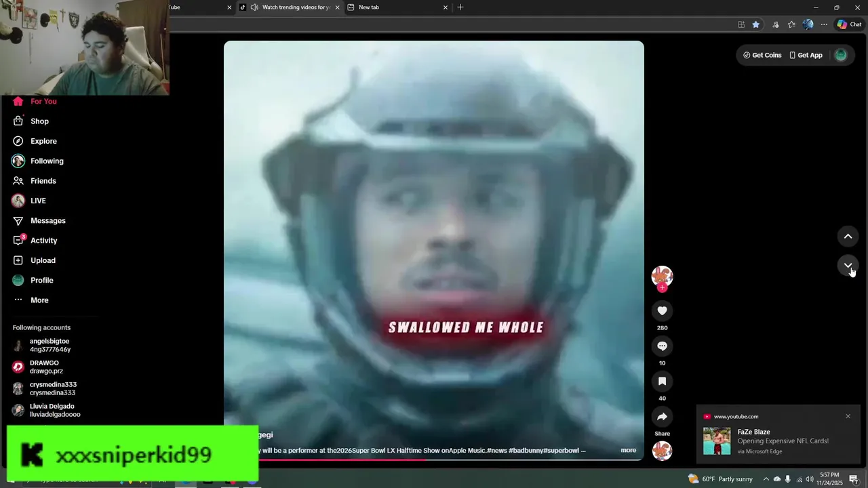Open the video creator's avatar
This screenshot has width=868, height=488.
pos(662,275)
